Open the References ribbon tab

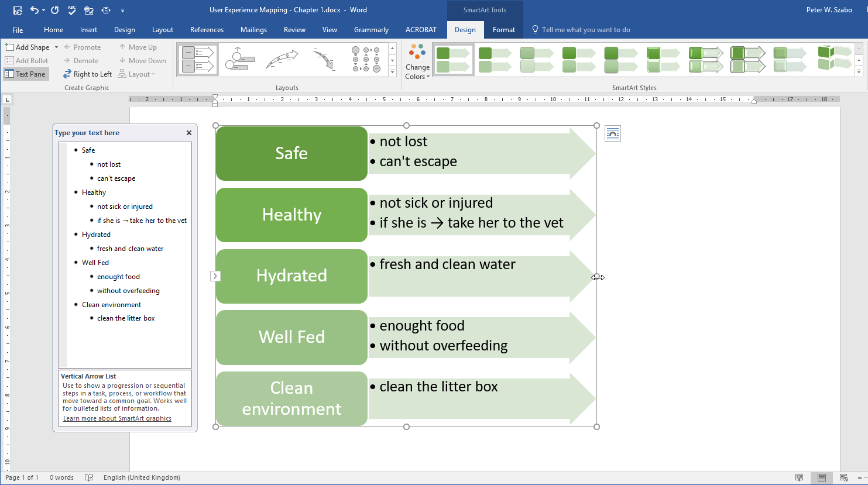click(207, 30)
